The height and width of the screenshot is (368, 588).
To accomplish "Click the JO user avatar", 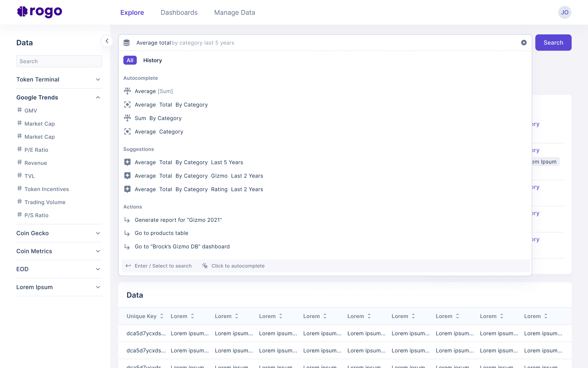I will pyautogui.click(x=564, y=12).
